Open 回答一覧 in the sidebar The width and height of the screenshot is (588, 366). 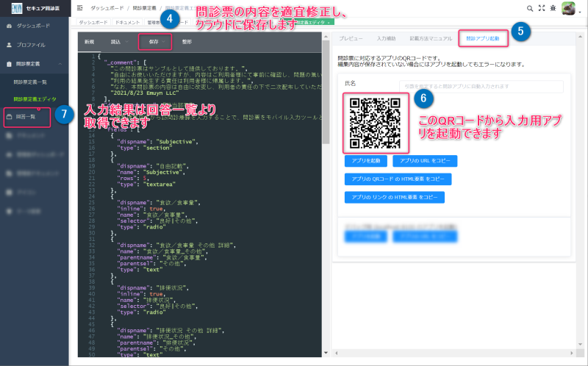click(x=26, y=117)
